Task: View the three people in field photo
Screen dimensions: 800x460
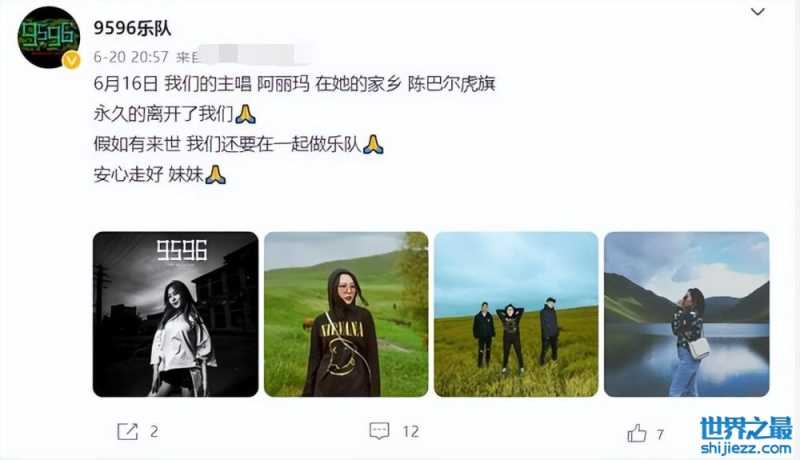Action: [516, 314]
